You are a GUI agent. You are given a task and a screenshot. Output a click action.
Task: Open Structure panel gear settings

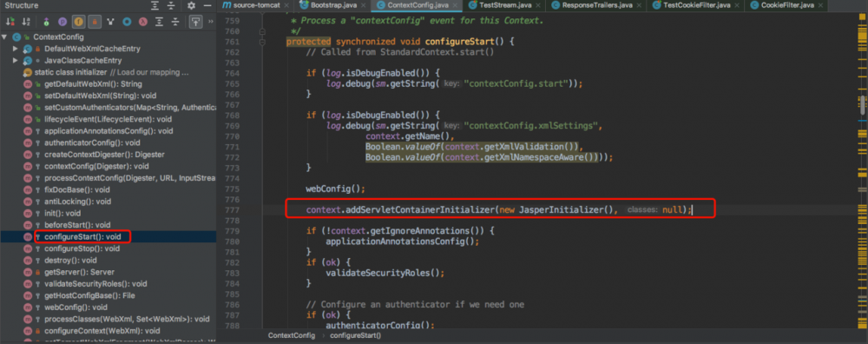coord(191,5)
